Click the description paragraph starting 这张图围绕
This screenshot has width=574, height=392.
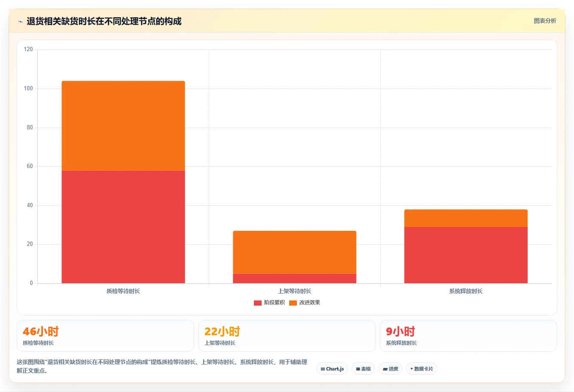point(162,366)
